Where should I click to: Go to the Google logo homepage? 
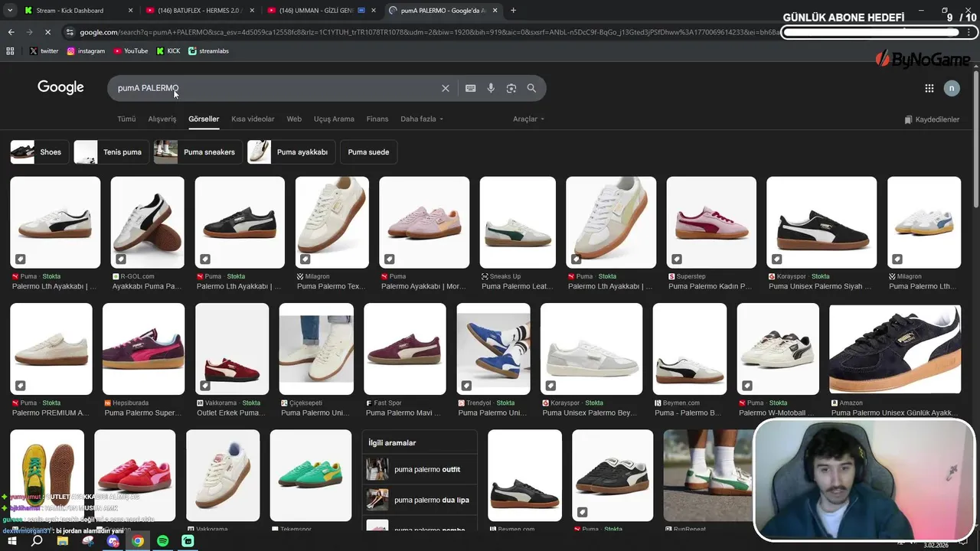tap(60, 87)
